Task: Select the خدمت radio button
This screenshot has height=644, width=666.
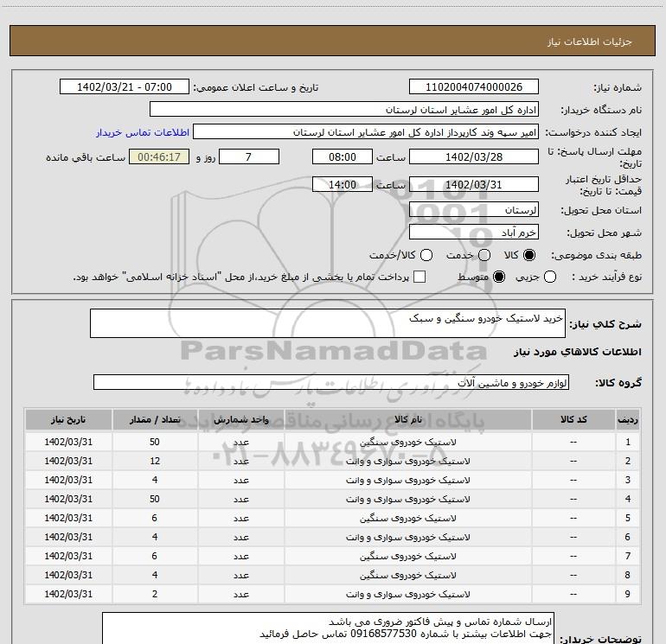Action: pyautogui.click(x=484, y=255)
